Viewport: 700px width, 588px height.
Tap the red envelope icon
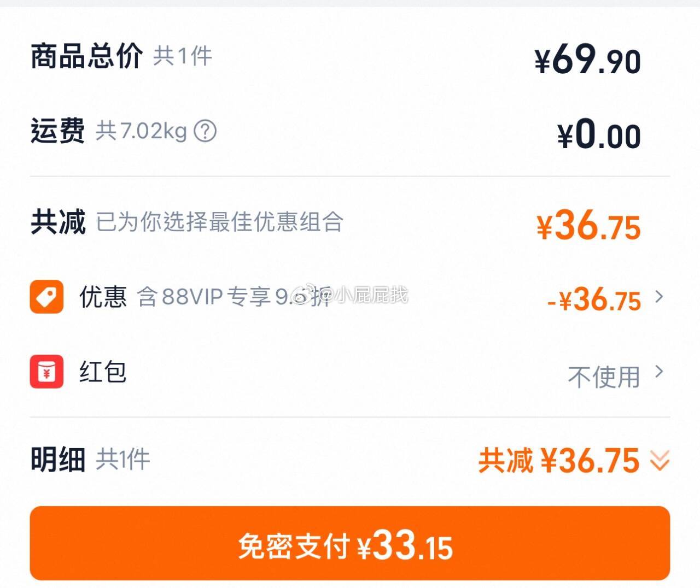(46, 372)
